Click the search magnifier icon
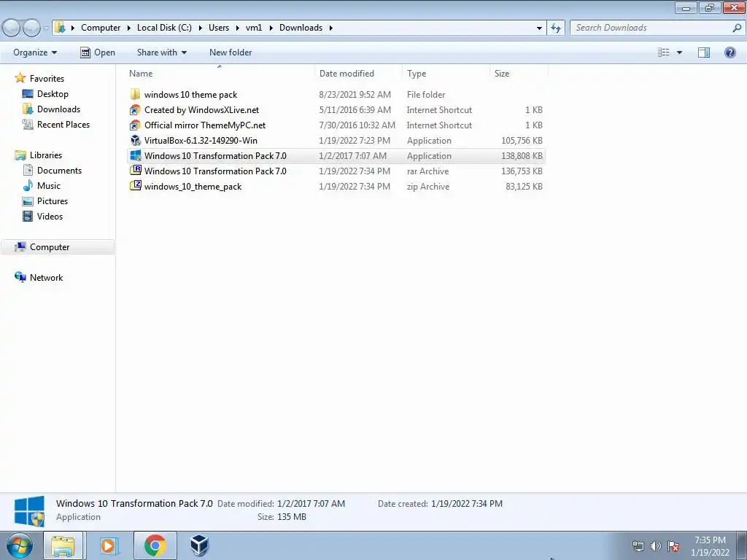The image size is (747, 560). (x=737, y=28)
